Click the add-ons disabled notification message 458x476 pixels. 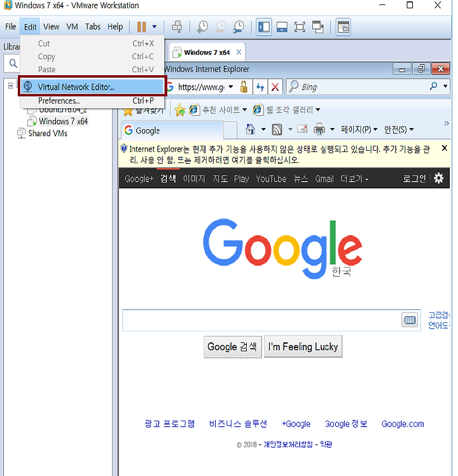(x=279, y=154)
